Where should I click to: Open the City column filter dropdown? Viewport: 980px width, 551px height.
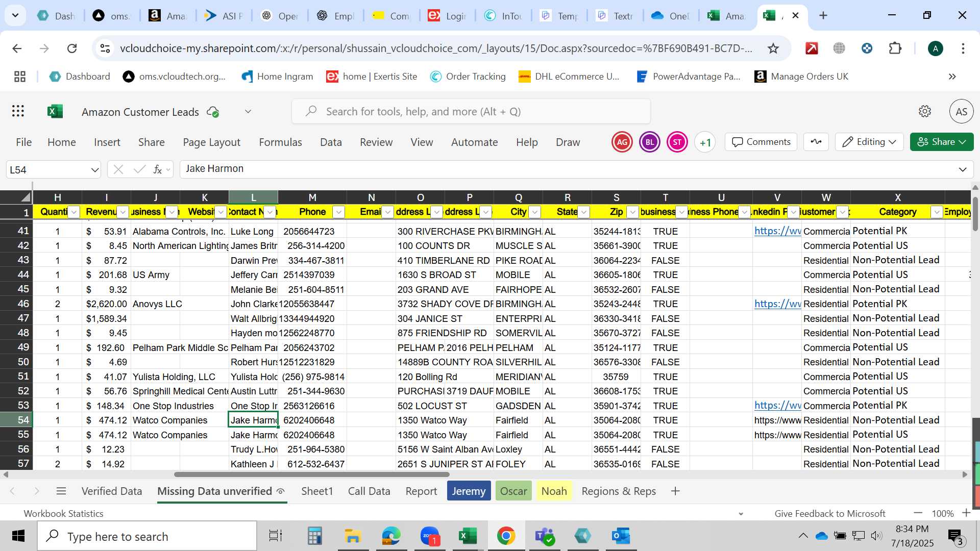(x=535, y=212)
